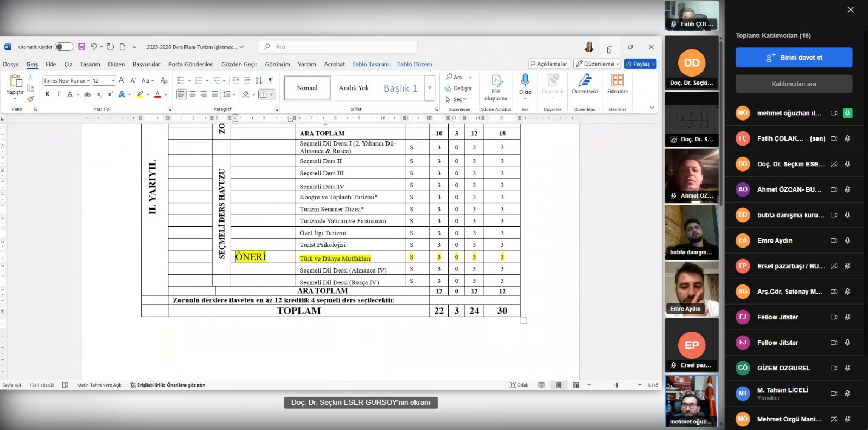Undo the last action in Word

point(94,47)
